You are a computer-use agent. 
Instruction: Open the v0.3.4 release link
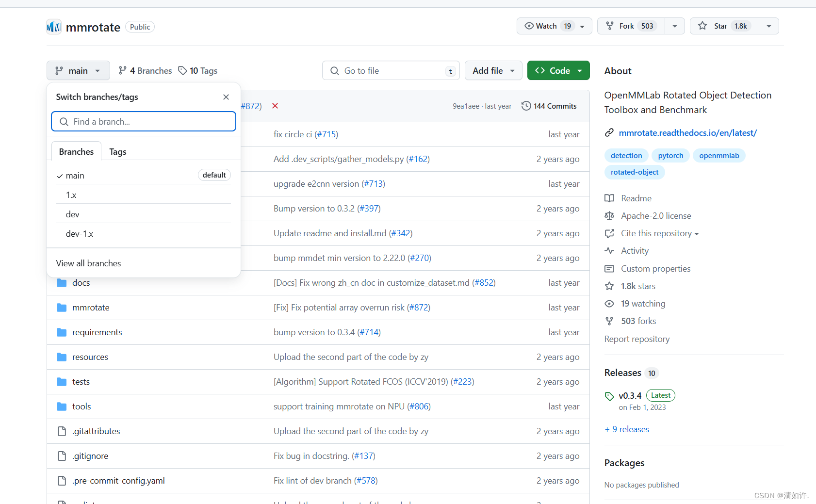[630, 396]
